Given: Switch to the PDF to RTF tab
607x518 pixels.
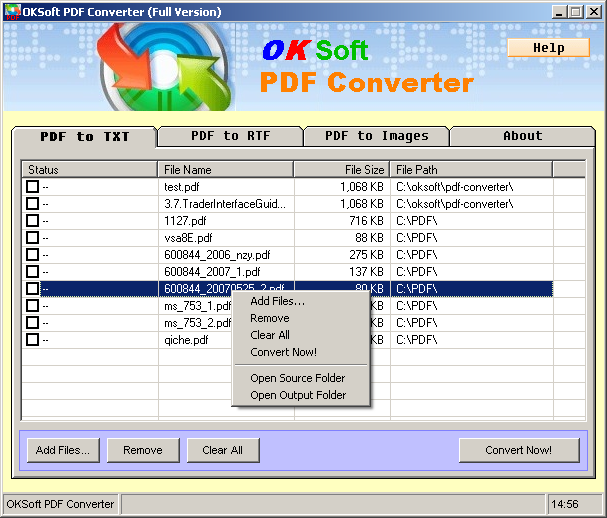Looking at the screenshot, I should pos(230,136).
